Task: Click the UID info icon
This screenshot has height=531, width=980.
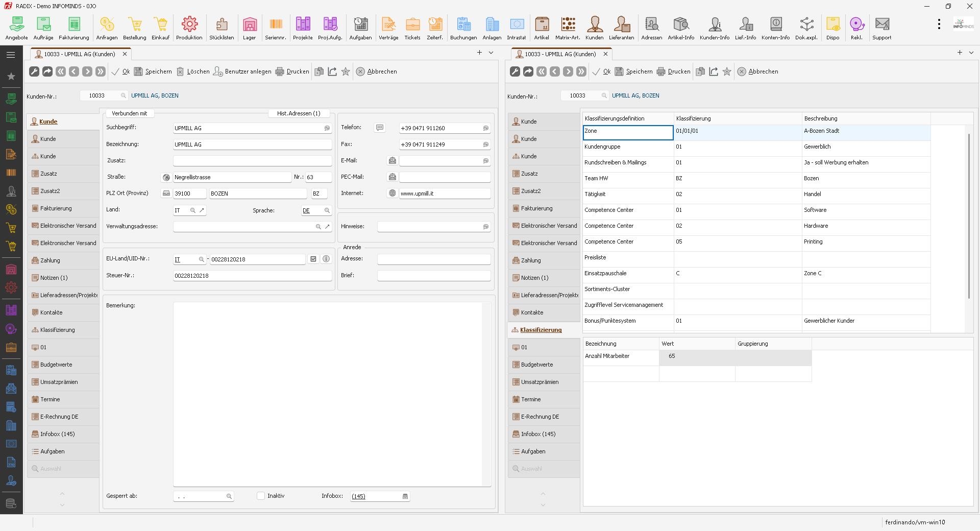Action: coord(326,259)
